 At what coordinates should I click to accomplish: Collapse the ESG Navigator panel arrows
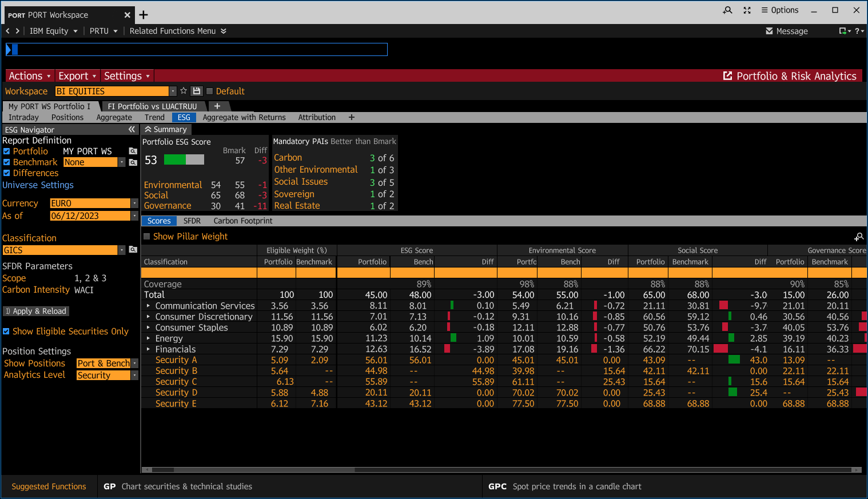(132, 130)
